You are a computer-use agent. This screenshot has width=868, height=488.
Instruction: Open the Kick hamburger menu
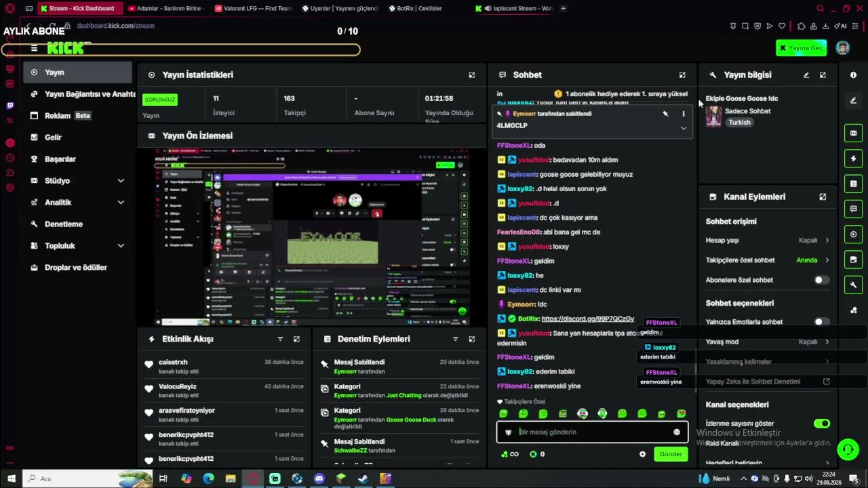(x=34, y=48)
